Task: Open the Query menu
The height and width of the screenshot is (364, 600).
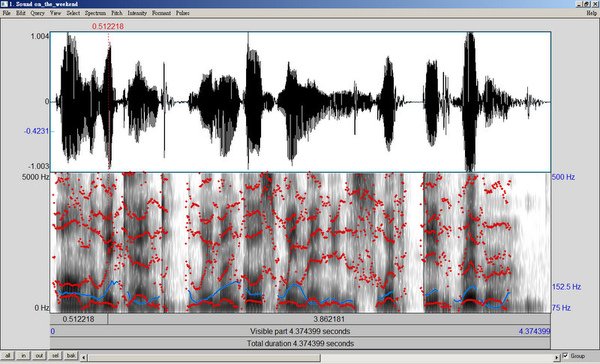Action: click(38, 13)
